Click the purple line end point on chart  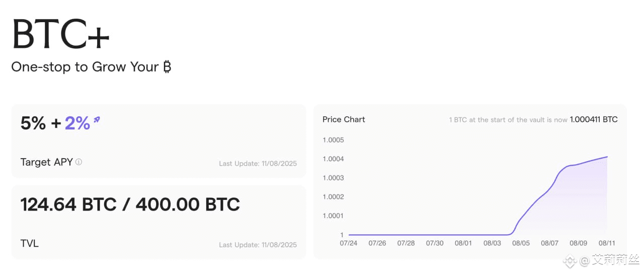tap(607, 157)
